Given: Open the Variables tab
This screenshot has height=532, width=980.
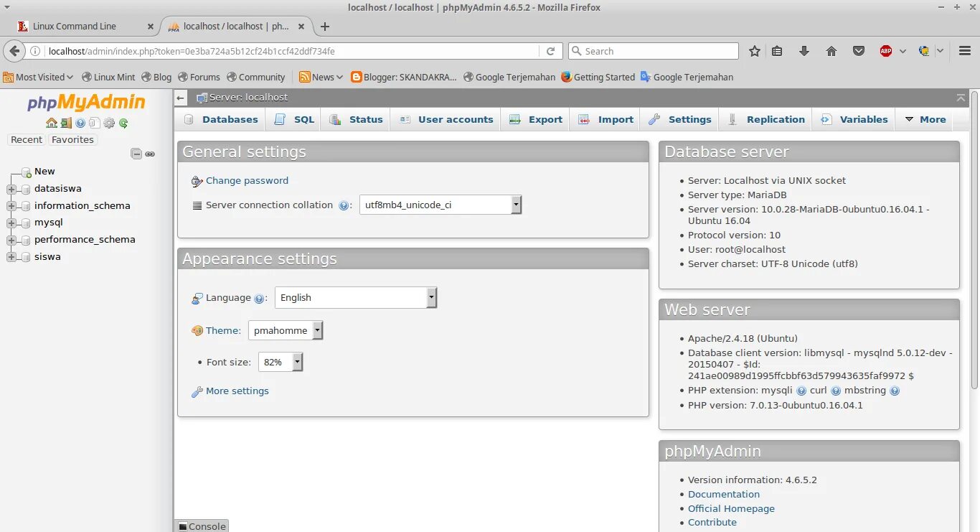Looking at the screenshot, I should (x=854, y=119).
